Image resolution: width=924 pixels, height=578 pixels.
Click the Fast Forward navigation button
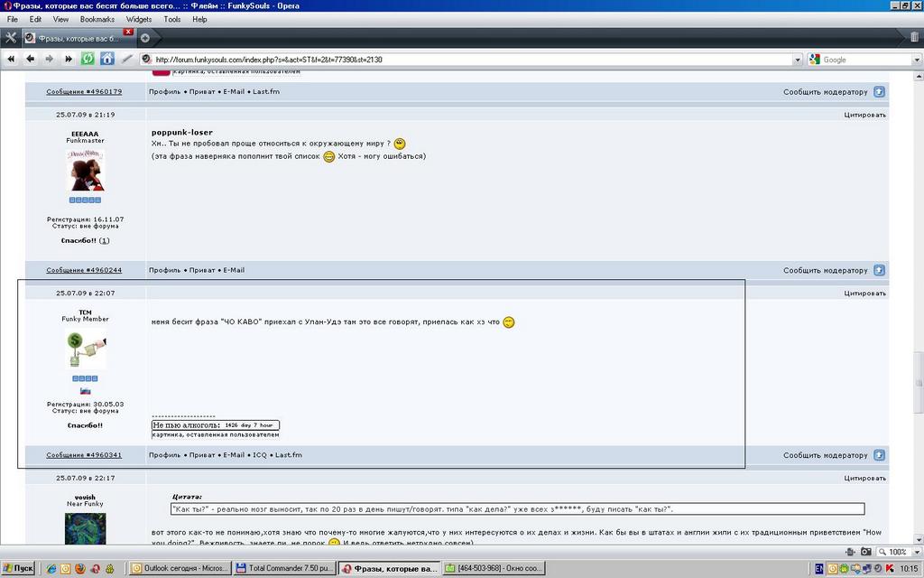point(69,59)
